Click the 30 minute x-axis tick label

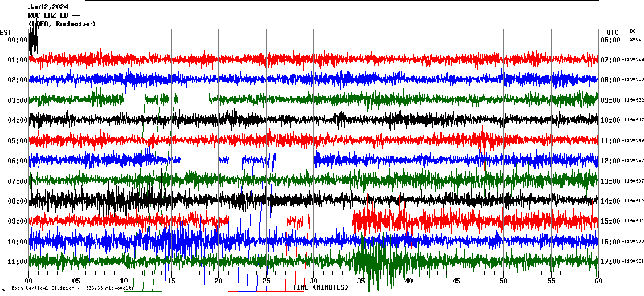313,281
